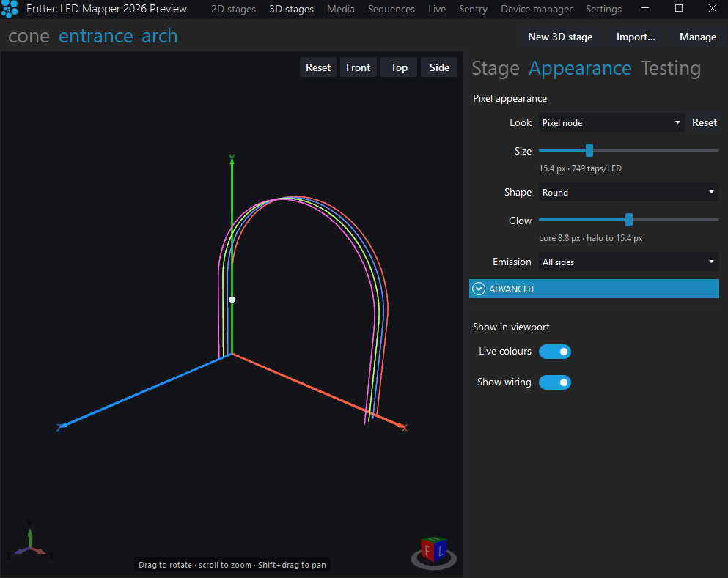
Task: Click the Glow slider handle
Action: point(628,220)
